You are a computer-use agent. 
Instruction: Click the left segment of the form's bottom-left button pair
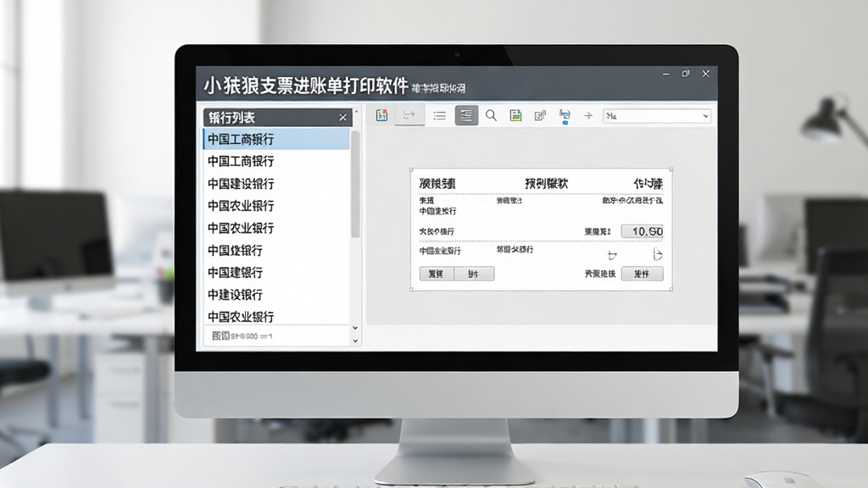pyautogui.click(x=437, y=274)
